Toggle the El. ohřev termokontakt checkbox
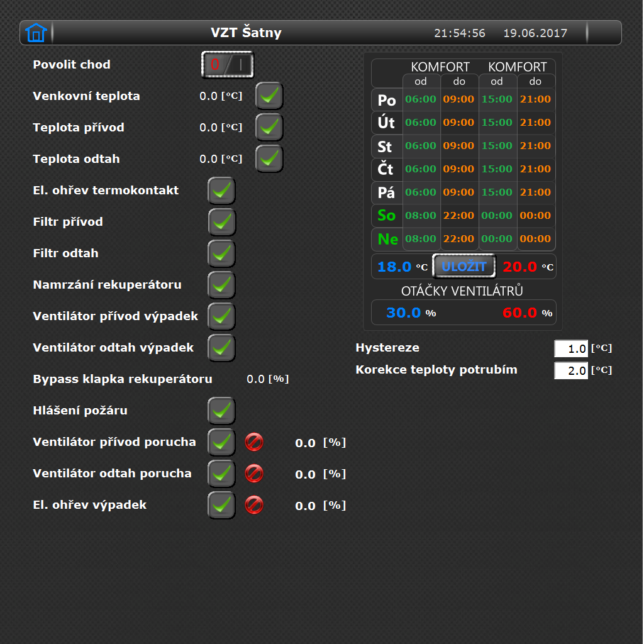The width and height of the screenshot is (644, 644). (222, 191)
